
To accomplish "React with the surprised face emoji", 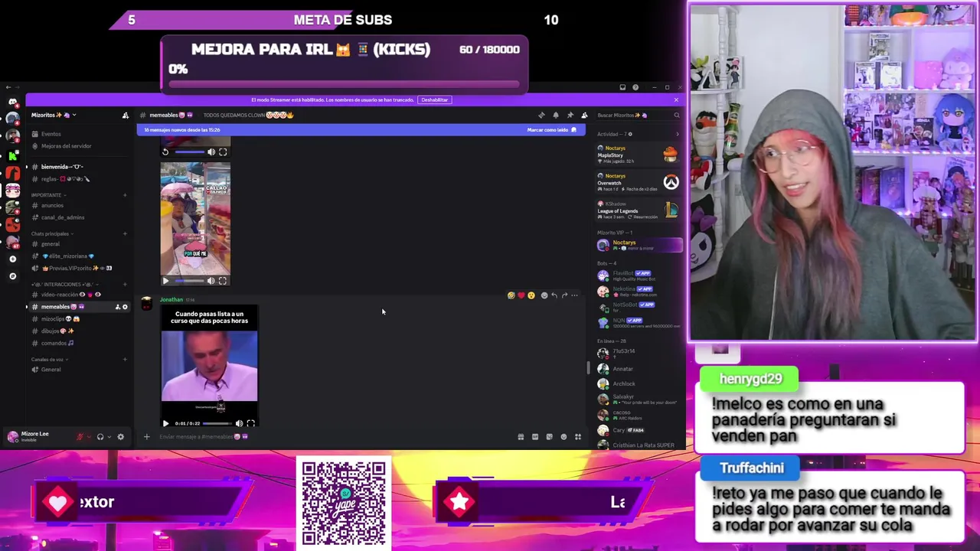I will pyautogui.click(x=531, y=295).
